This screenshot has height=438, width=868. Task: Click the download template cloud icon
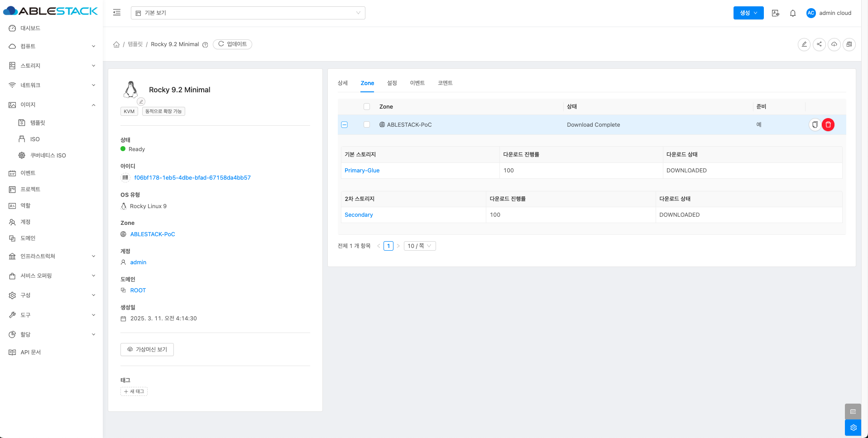tap(834, 44)
